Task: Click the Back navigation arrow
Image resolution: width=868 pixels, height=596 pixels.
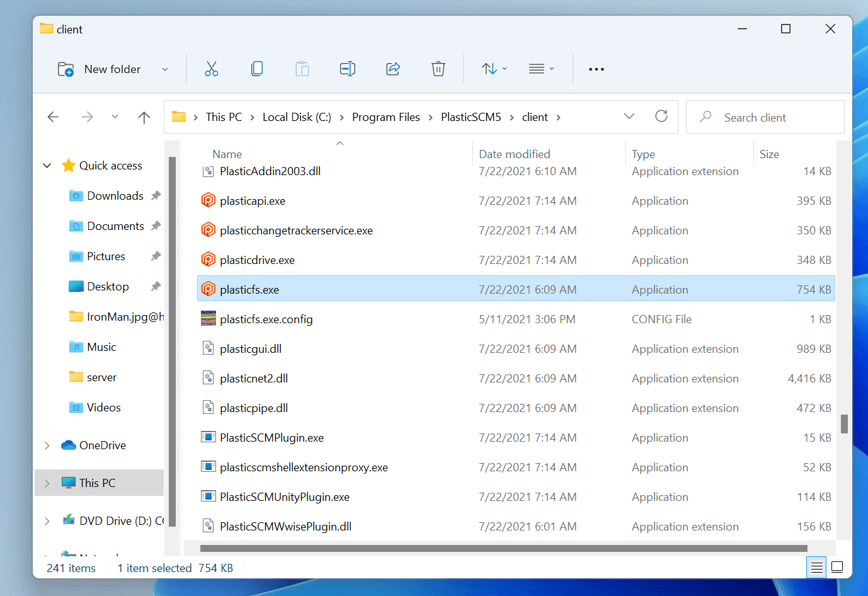Action: (54, 117)
